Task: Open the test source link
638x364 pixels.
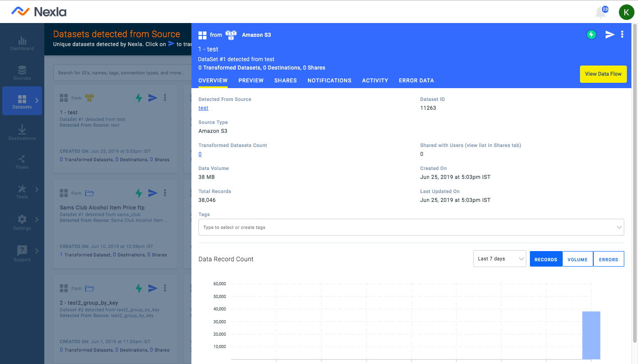Action: coord(203,108)
